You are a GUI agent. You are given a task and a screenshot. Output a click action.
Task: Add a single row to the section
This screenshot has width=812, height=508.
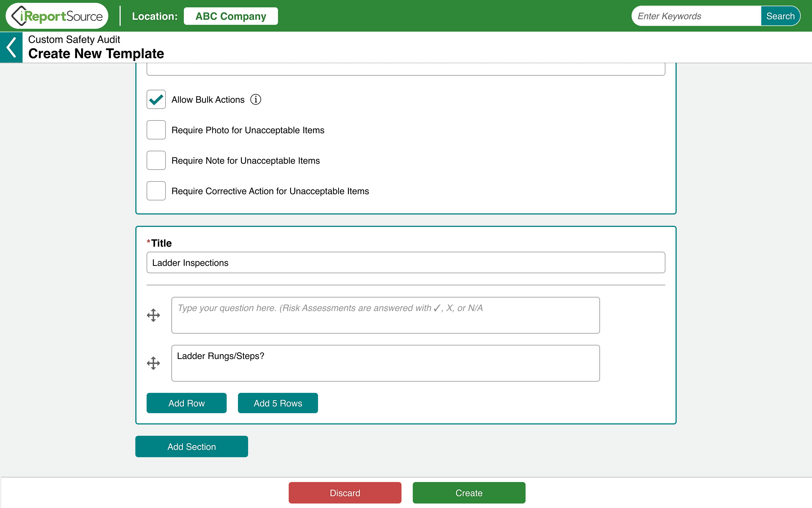tap(187, 403)
